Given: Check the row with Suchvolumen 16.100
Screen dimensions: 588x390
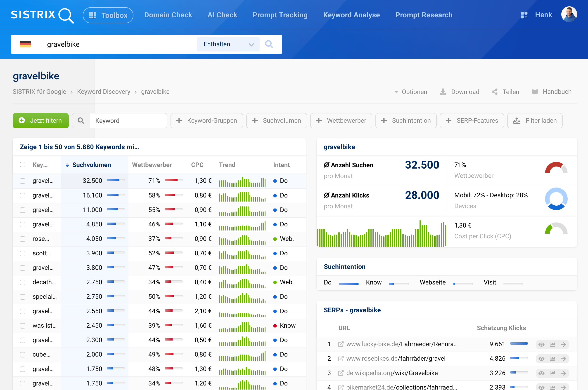Looking at the screenshot, I should (23, 195).
